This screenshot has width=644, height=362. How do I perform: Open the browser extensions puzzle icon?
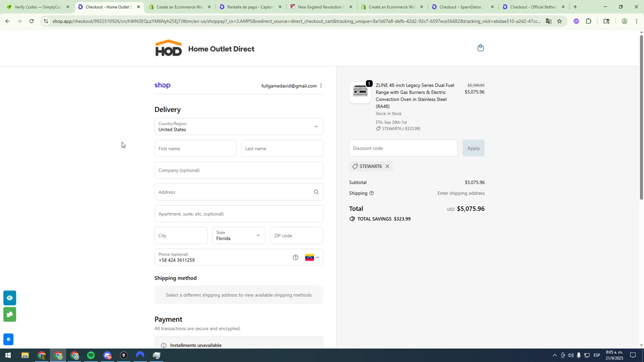[589, 21]
